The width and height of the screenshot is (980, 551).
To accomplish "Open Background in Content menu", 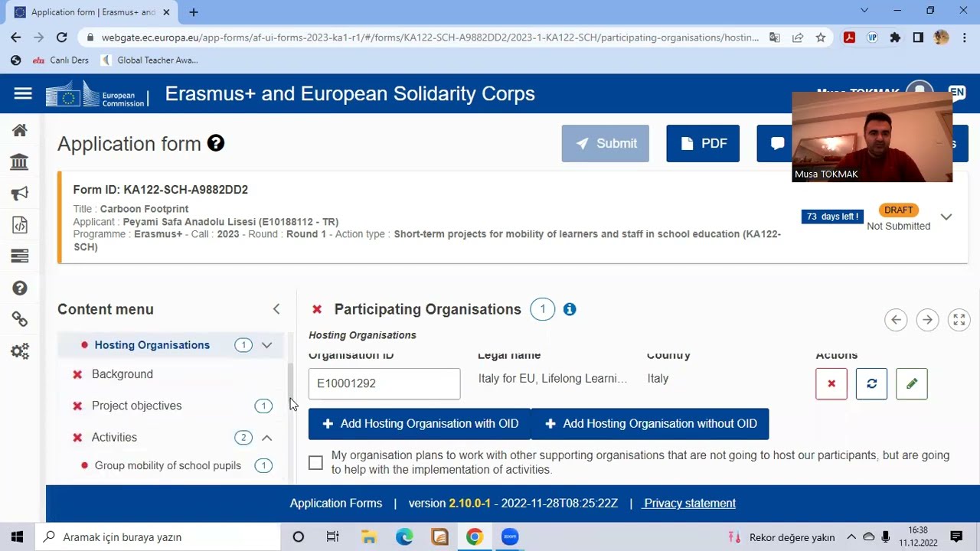I will click(x=122, y=374).
